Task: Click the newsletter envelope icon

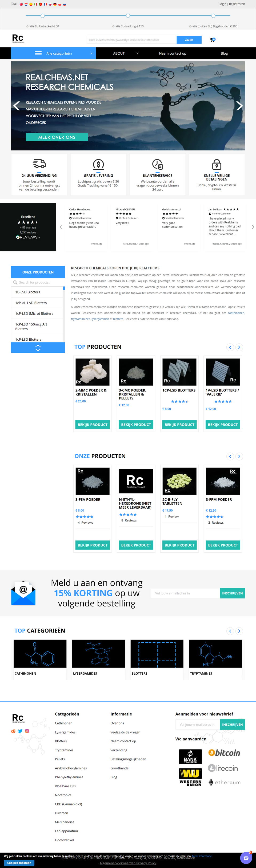Action: [x=23, y=593]
